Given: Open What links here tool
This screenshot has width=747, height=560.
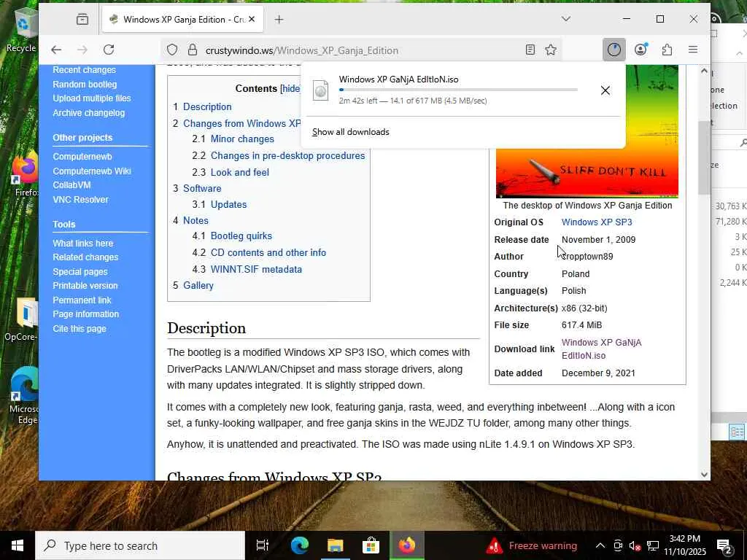Looking at the screenshot, I should (83, 244).
